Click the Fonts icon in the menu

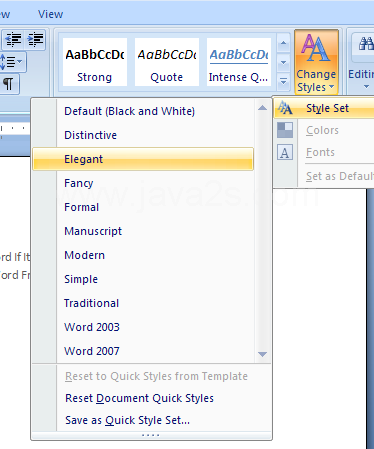coord(285,152)
